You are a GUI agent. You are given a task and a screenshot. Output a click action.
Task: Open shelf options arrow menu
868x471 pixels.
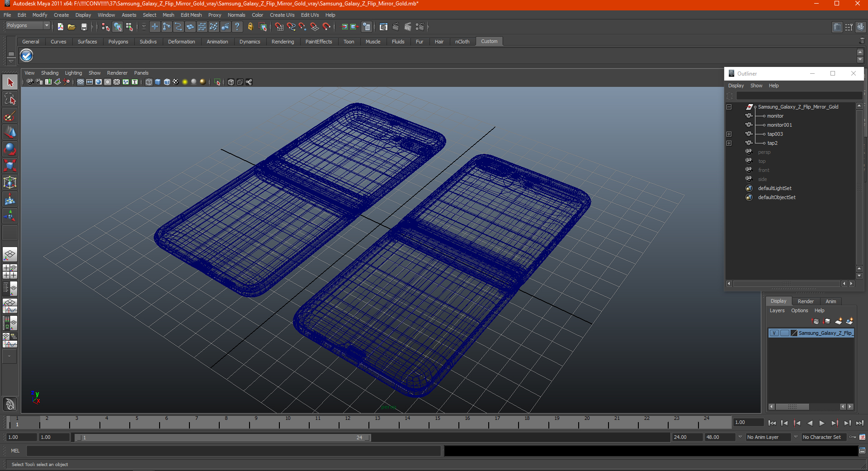pyautogui.click(x=11, y=61)
